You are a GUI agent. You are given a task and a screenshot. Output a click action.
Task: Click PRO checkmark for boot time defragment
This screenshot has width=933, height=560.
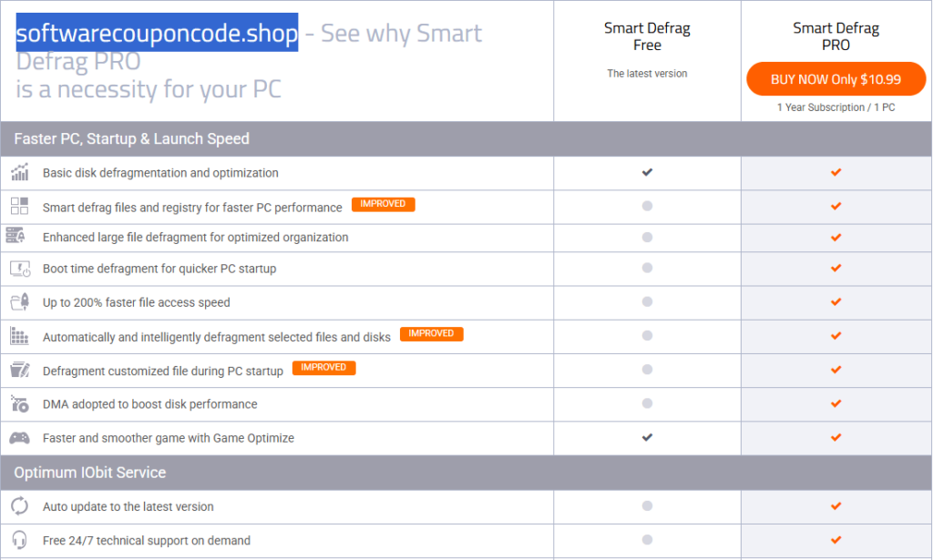coord(836,268)
